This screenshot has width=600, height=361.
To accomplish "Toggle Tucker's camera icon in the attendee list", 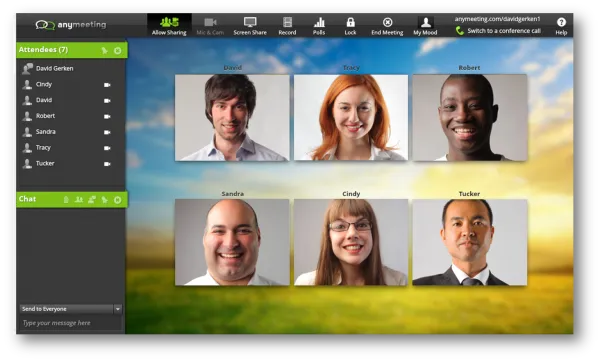I will click(x=107, y=164).
